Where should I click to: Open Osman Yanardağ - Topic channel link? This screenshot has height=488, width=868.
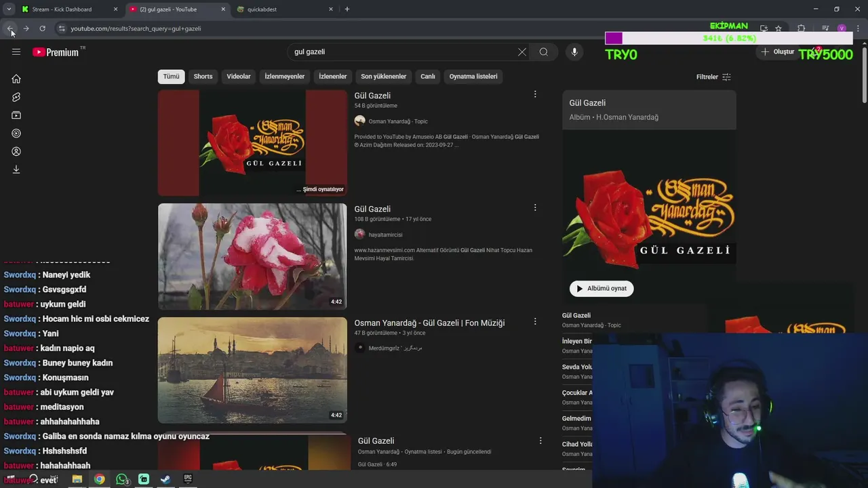[x=398, y=121]
